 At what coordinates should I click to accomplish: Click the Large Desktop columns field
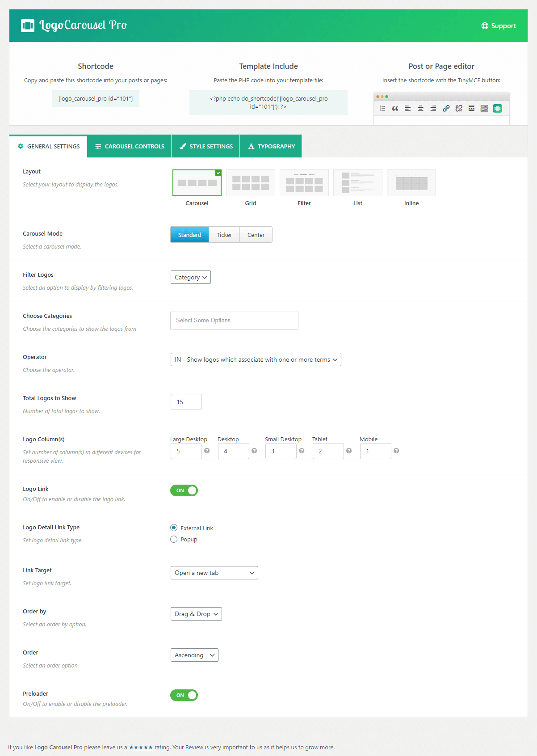(186, 451)
